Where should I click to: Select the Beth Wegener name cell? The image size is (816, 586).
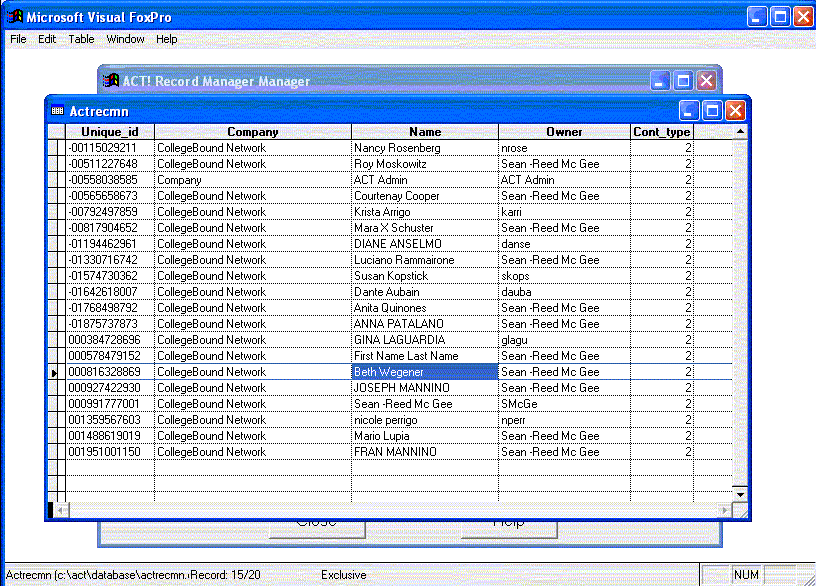[x=425, y=372]
